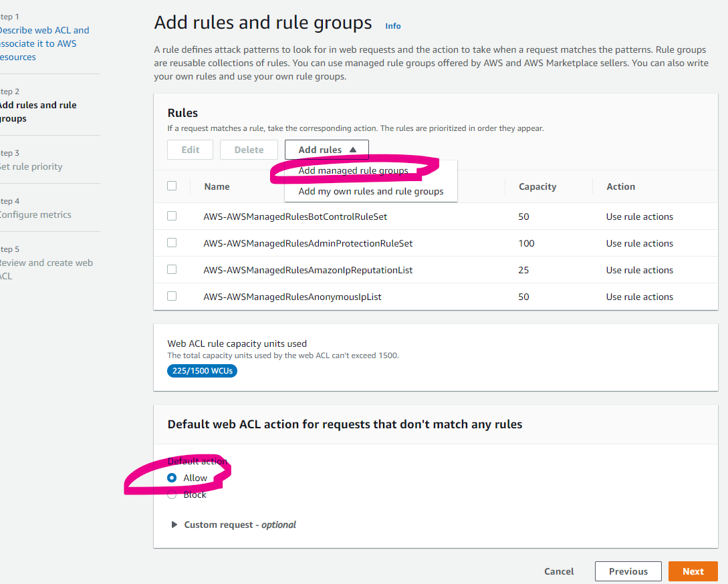This screenshot has width=728, height=584.
Task: Collapse the Add rules dropdown
Action: point(327,150)
